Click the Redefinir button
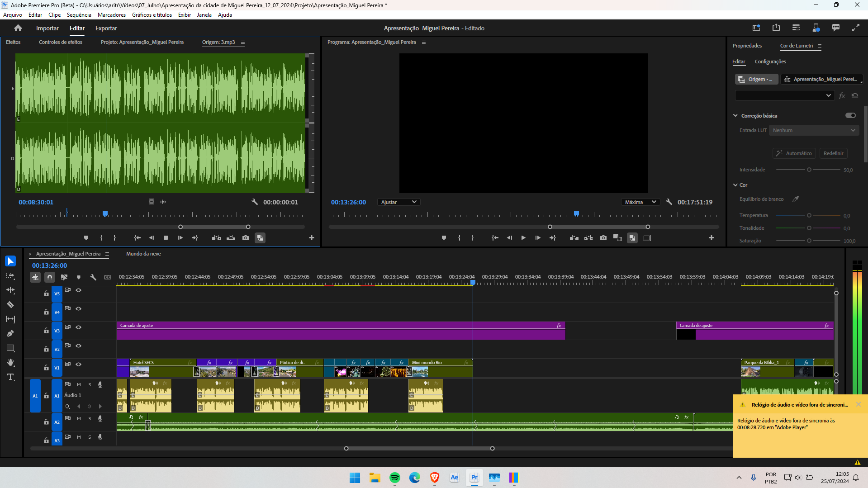The height and width of the screenshot is (488, 868). pyautogui.click(x=833, y=153)
